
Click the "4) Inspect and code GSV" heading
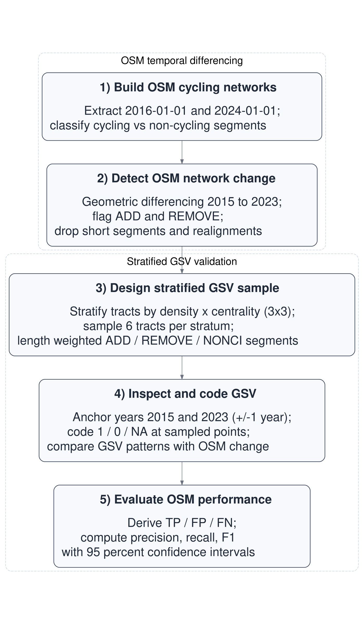point(185,394)
